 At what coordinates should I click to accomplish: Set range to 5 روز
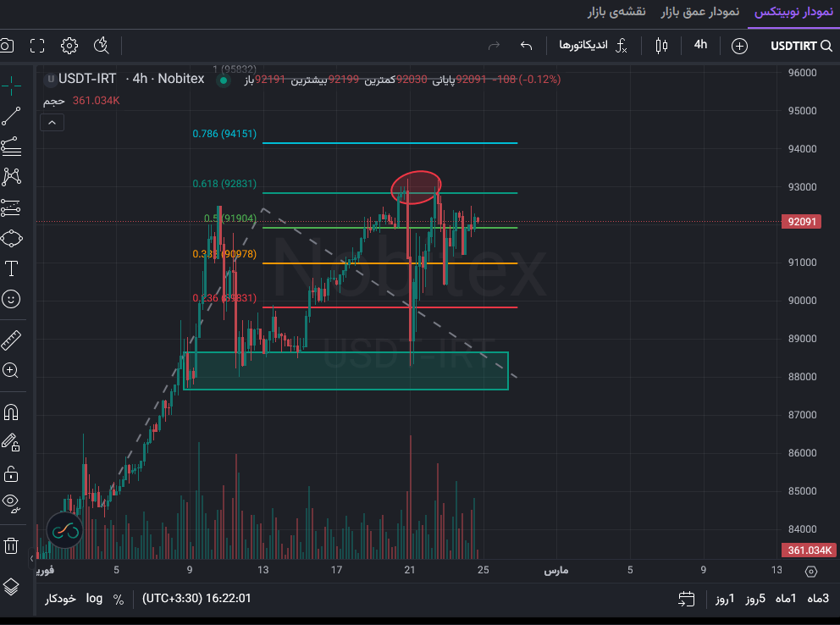(755, 599)
